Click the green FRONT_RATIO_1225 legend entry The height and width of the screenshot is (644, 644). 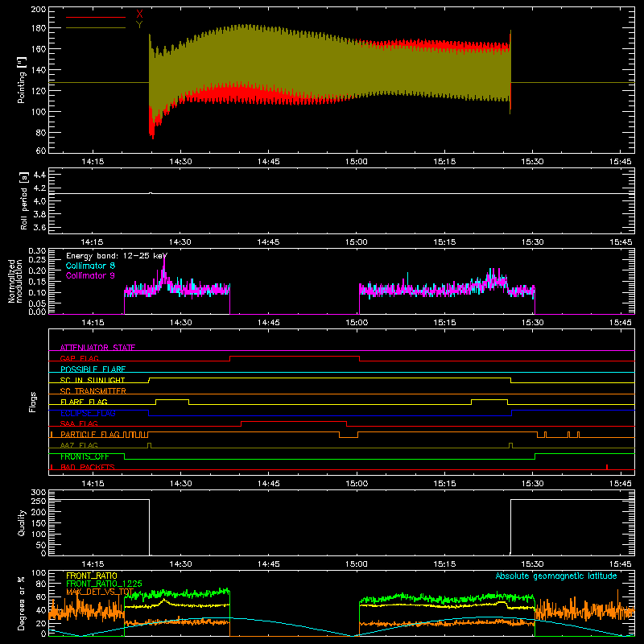coord(104,584)
